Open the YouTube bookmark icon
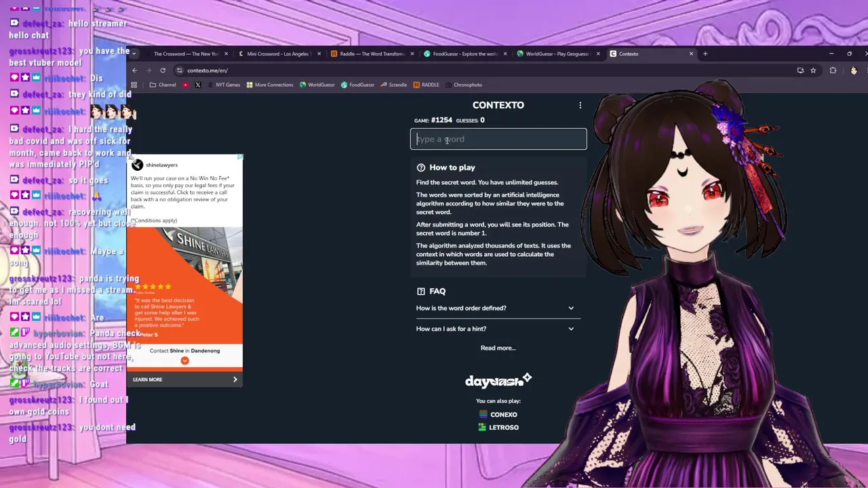 (x=185, y=85)
